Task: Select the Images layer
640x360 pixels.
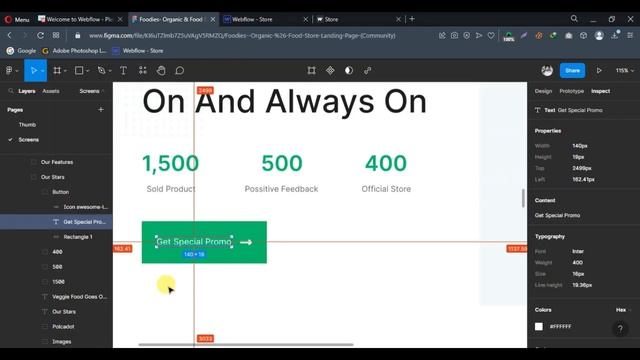Action: pos(62,342)
